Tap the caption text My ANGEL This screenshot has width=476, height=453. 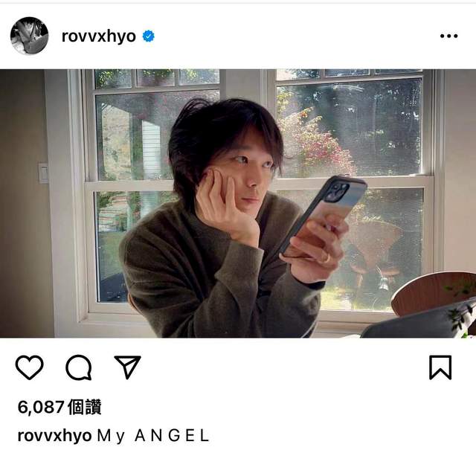click(153, 436)
